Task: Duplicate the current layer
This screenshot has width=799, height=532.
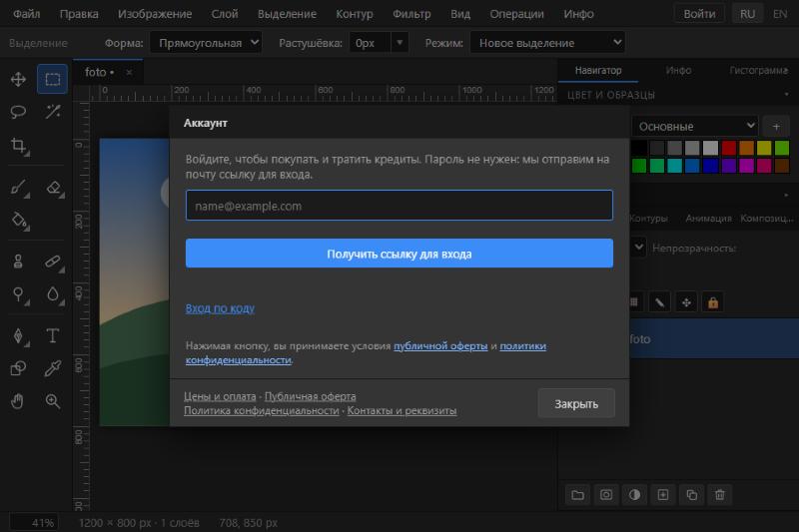Action: [x=691, y=495]
